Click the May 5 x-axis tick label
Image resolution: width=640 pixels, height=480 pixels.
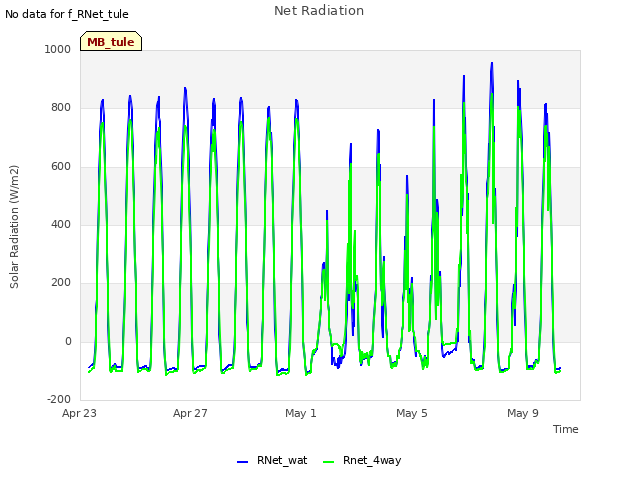click(x=412, y=413)
